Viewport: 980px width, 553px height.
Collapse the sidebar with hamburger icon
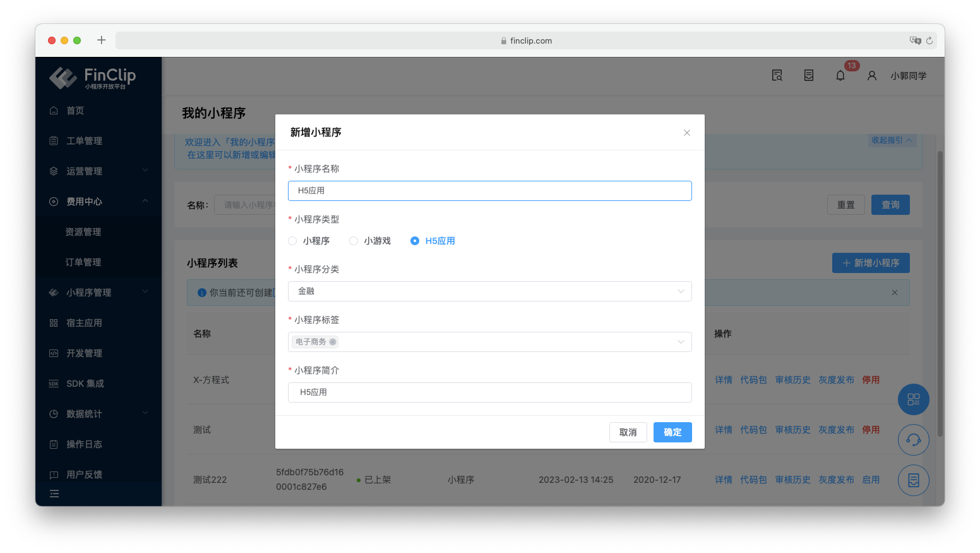click(x=54, y=494)
